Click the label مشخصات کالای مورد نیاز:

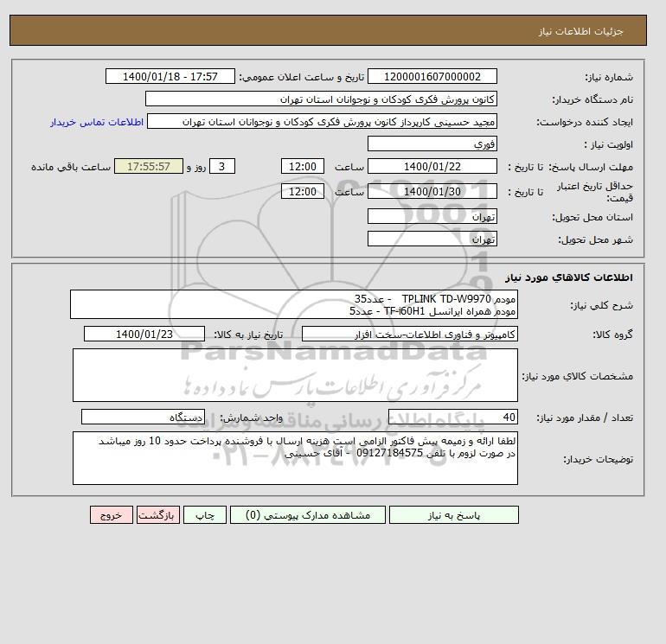[578, 376]
